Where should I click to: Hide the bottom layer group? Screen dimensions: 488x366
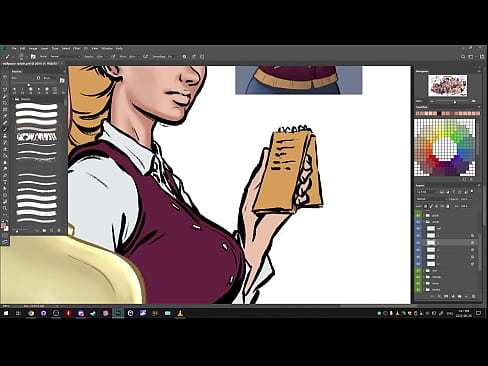418,290
